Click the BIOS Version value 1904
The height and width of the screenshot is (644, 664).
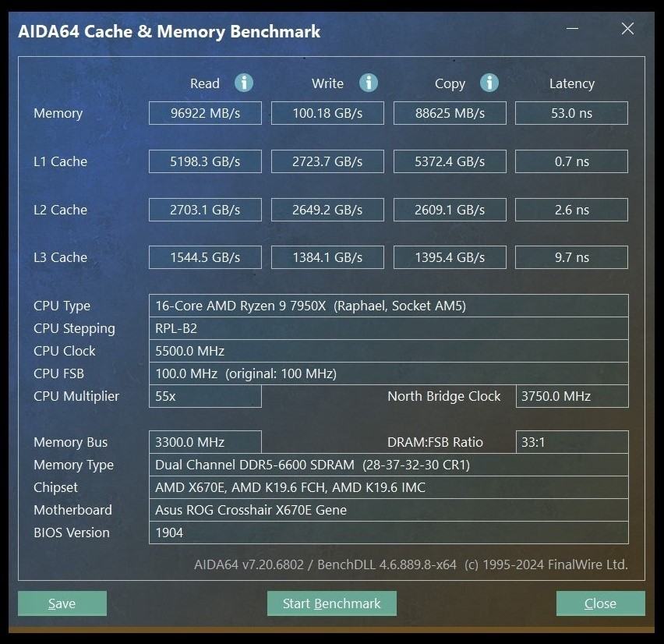(x=389, y=533)
